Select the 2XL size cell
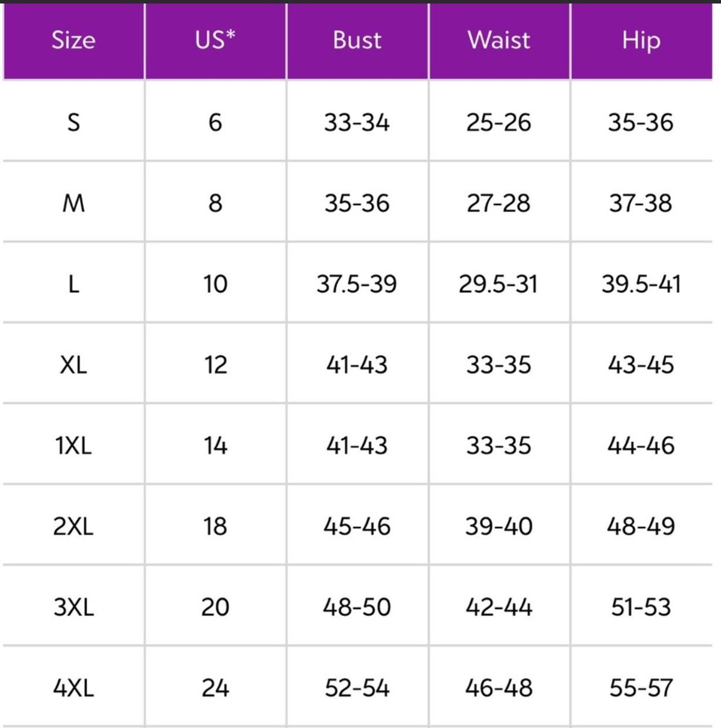The image size is (721, 728). click(74, 526)
